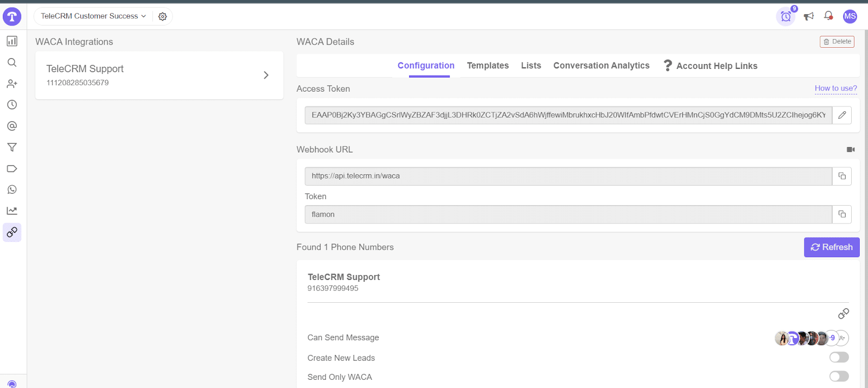
Task: Open the WhatsApp icon in sidebar
Action: pyautogui.click(x=12, y=189)
